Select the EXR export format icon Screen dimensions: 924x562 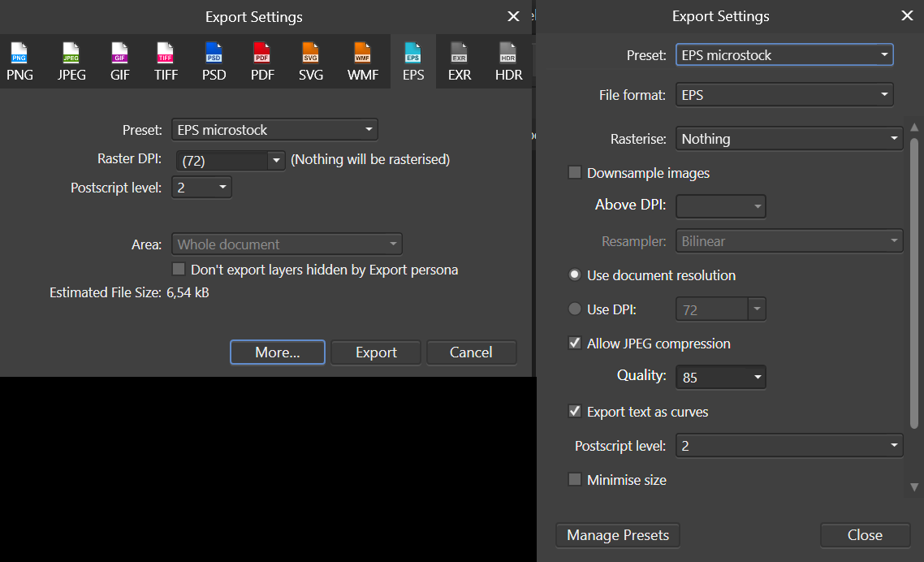[x=460, y=61]
